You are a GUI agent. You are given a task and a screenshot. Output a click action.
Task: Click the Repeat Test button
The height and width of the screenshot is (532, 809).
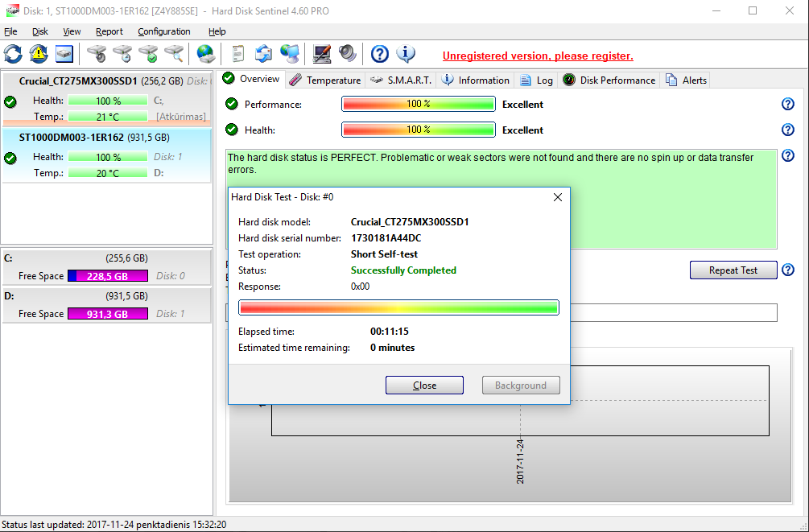(733, 270)
